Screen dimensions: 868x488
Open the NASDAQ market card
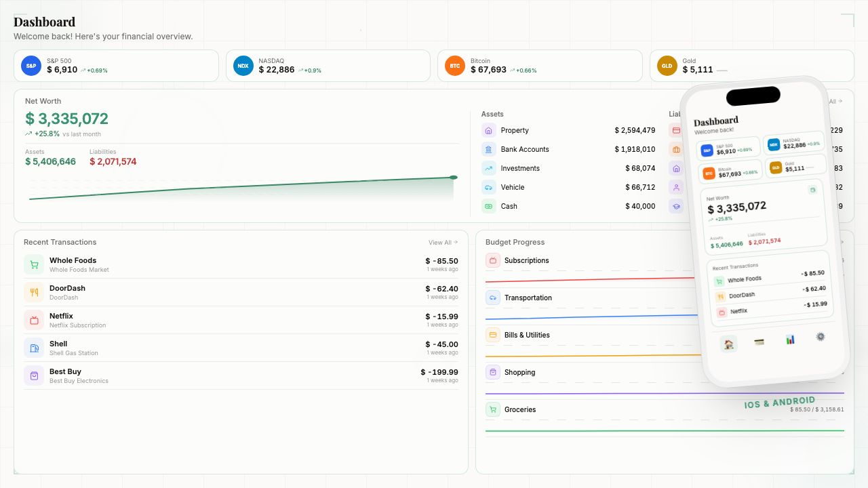click(328, 66)
